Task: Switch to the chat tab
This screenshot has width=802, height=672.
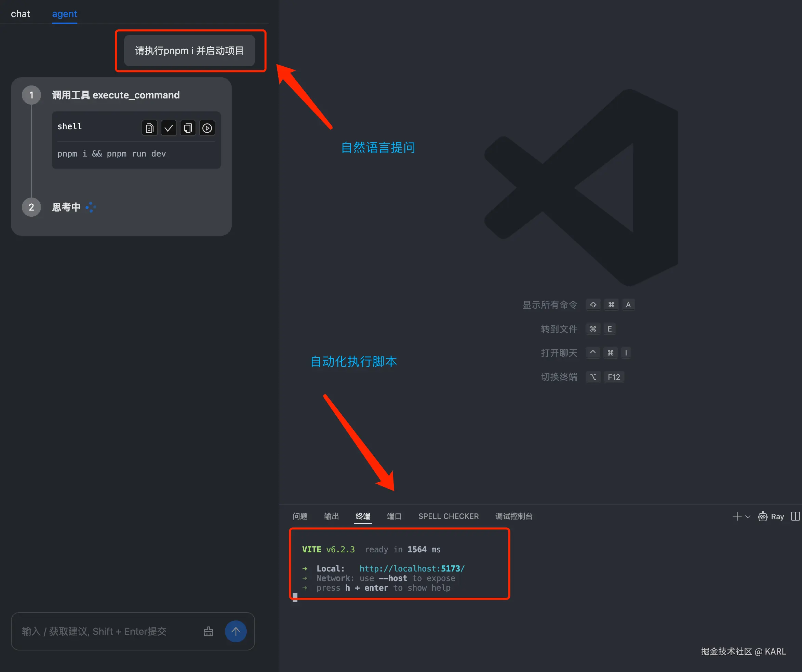Action: click(x=20, y=14)
